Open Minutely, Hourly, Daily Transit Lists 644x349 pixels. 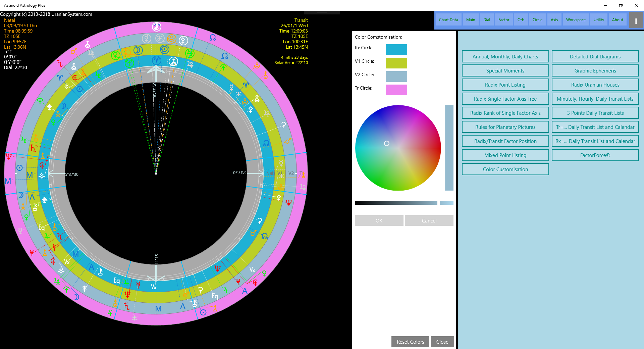click(595, 99)
